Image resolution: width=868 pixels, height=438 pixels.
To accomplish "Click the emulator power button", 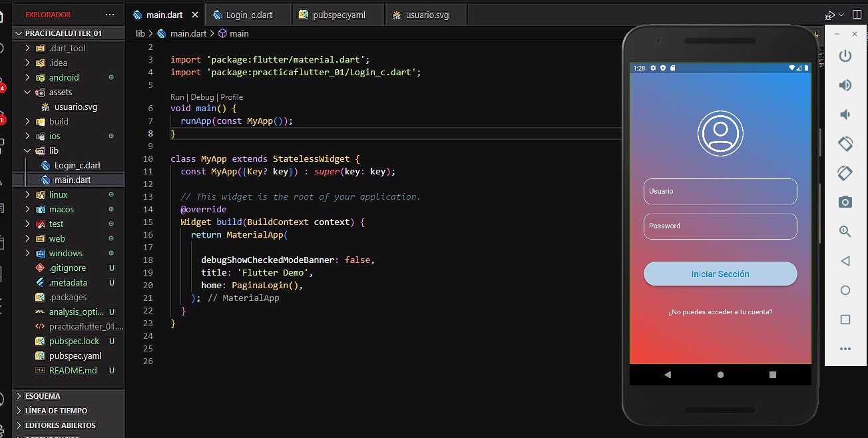I will point(845,56).
